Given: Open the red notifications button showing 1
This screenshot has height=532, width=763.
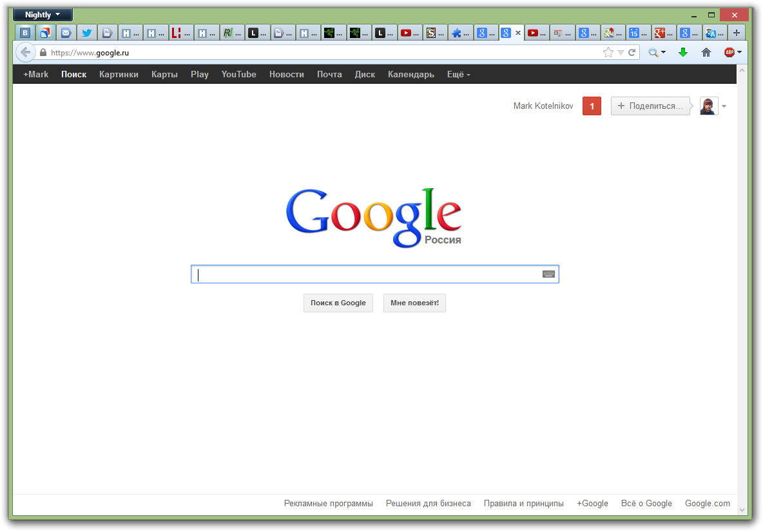Looking at the screenshot, I should 592,106.
